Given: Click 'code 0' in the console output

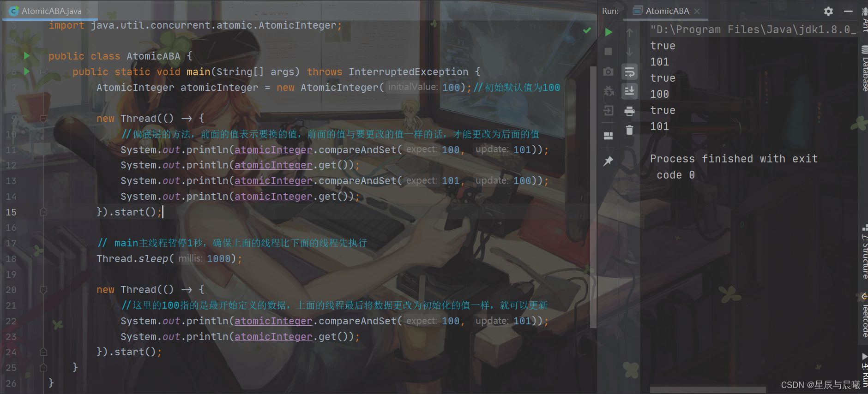Looking at the screenshot, I should [675, 175].
